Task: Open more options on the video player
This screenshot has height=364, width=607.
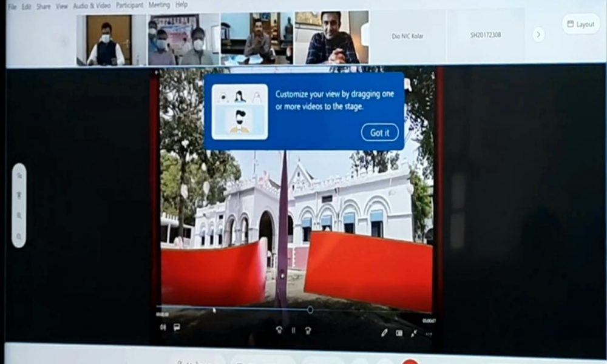Action: click(429, 334)
